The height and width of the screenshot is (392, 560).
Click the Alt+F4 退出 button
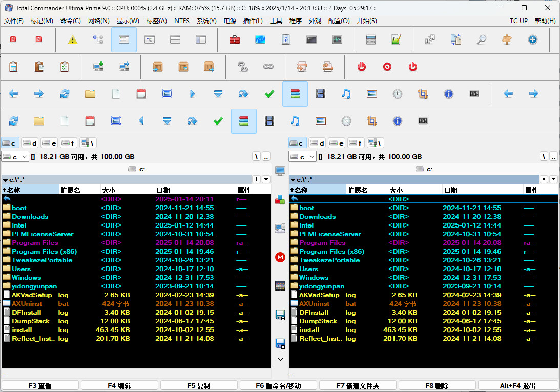pos(518,385)
